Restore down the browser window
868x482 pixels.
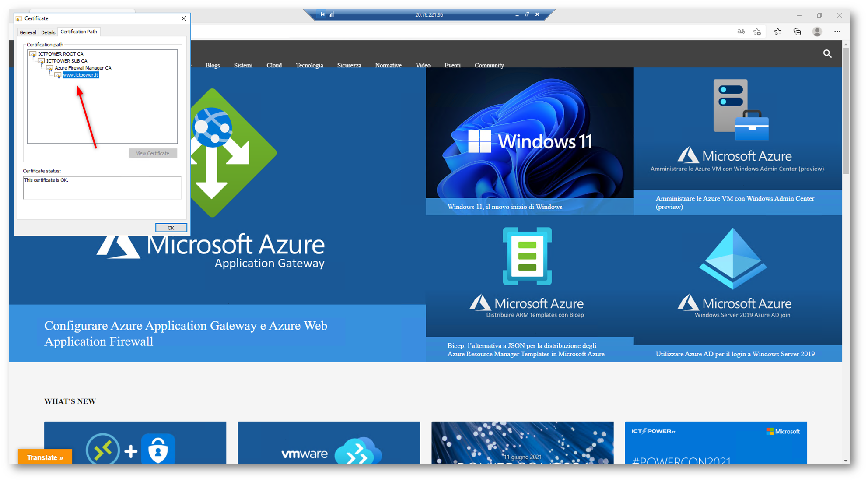[x=819, y=15]
